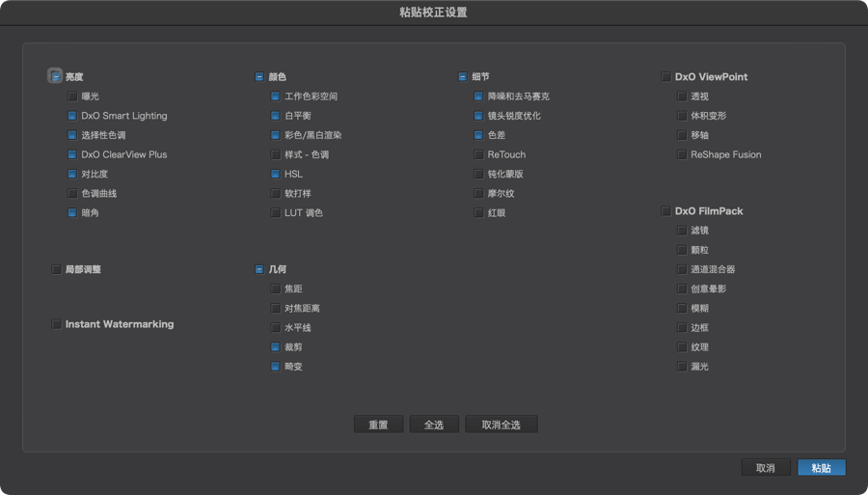
Task: Uncheck DxO ClearView Plus
Action: (72, 154)
